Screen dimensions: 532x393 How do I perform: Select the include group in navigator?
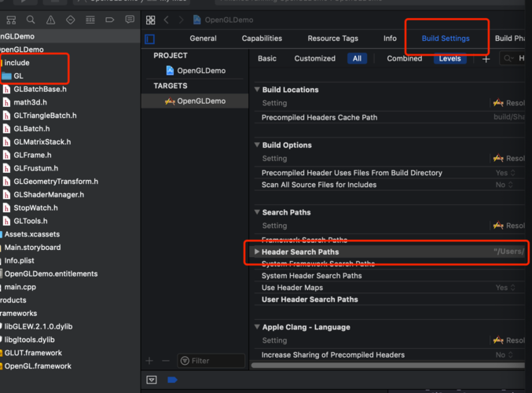(15, 62)
